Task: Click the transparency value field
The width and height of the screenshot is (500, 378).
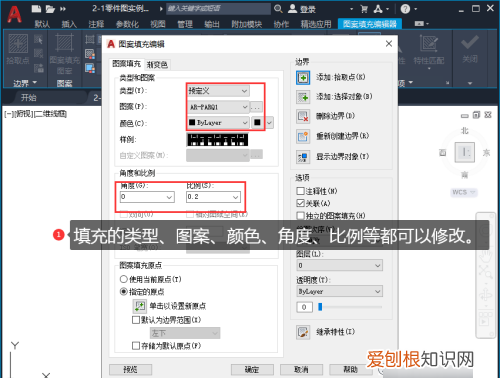Action: pyautogui.click(x=304, y=307)
